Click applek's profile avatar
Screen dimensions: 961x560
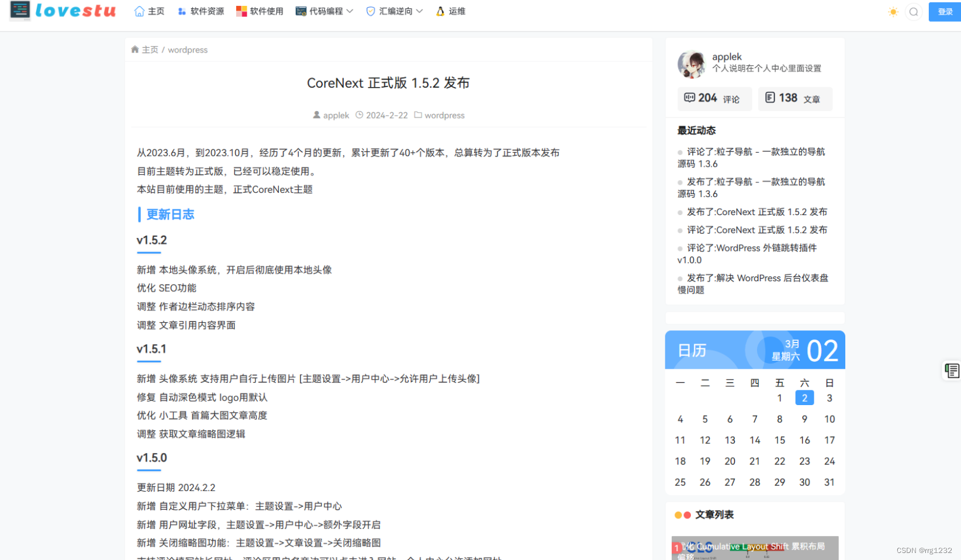(x=691, y=64)
